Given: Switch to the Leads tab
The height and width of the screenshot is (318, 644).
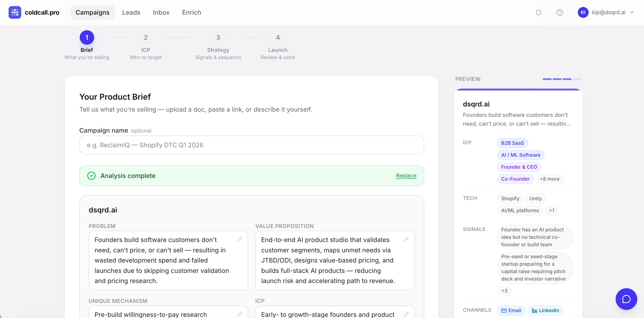Looking at the screenshot, I should pos(131,12).
